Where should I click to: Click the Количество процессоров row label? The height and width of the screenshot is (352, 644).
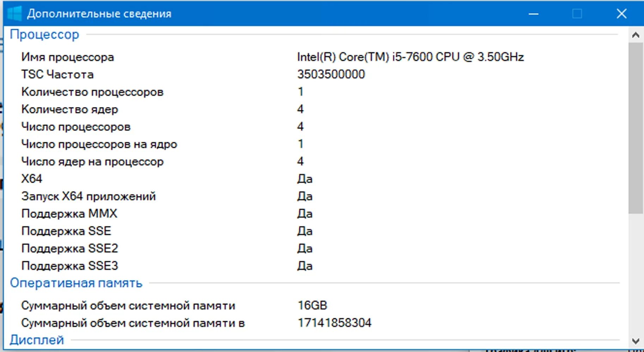92,92
